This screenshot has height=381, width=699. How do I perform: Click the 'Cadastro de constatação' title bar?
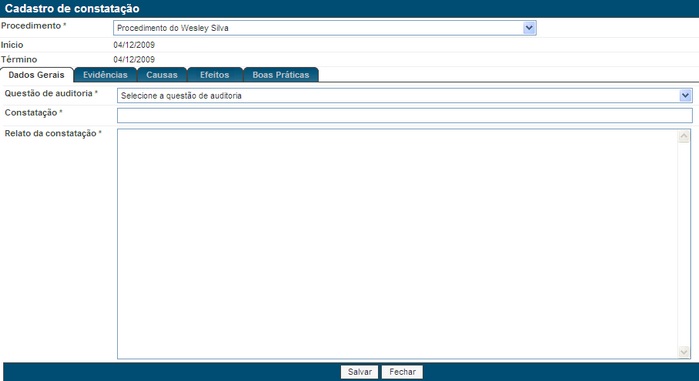click(350, 8)
